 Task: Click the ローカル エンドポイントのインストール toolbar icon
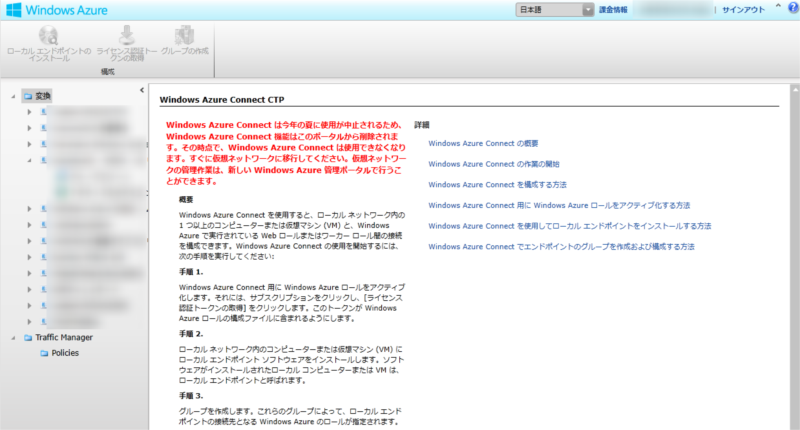click(49, 36)
